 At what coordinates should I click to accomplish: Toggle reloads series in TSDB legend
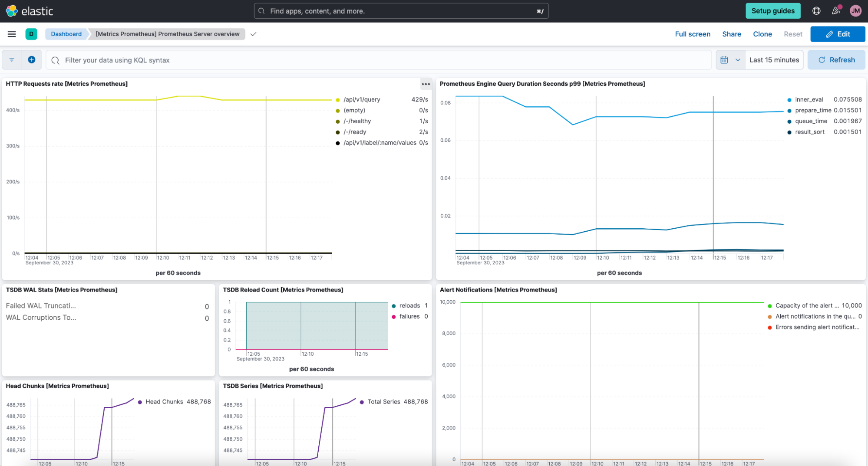pyautogui.click(x=409, y=305)
